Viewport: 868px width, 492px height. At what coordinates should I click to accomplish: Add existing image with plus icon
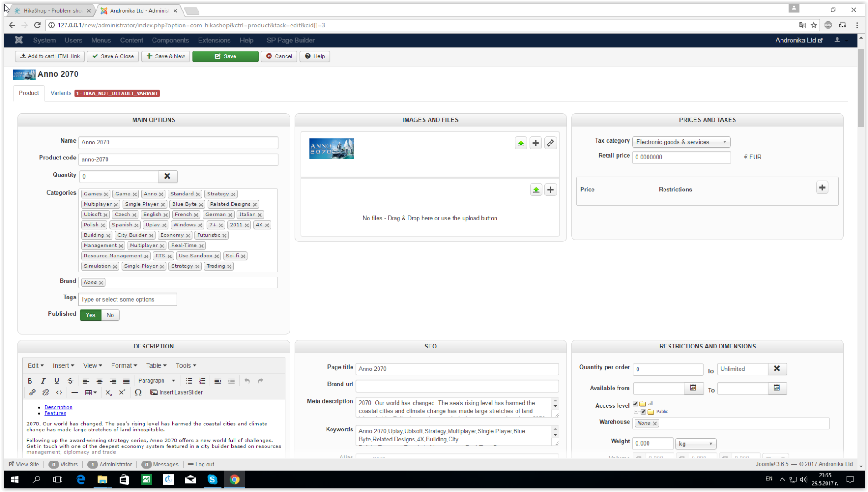pos(536,143)
